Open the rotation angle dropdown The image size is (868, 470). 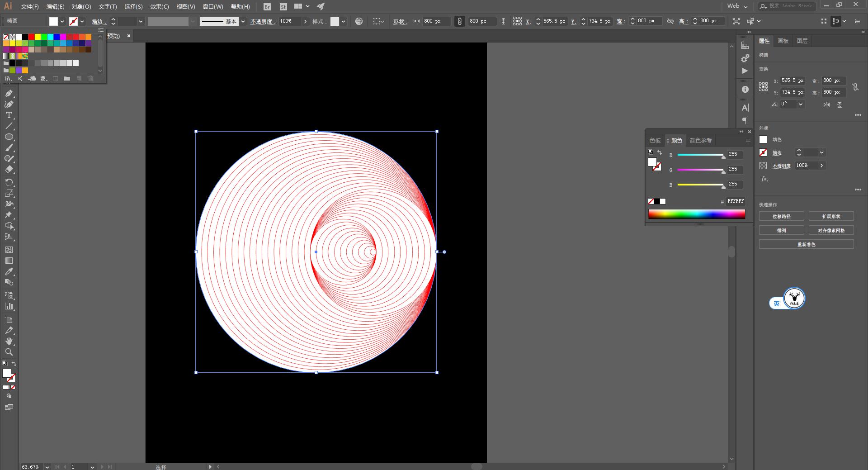801,104
